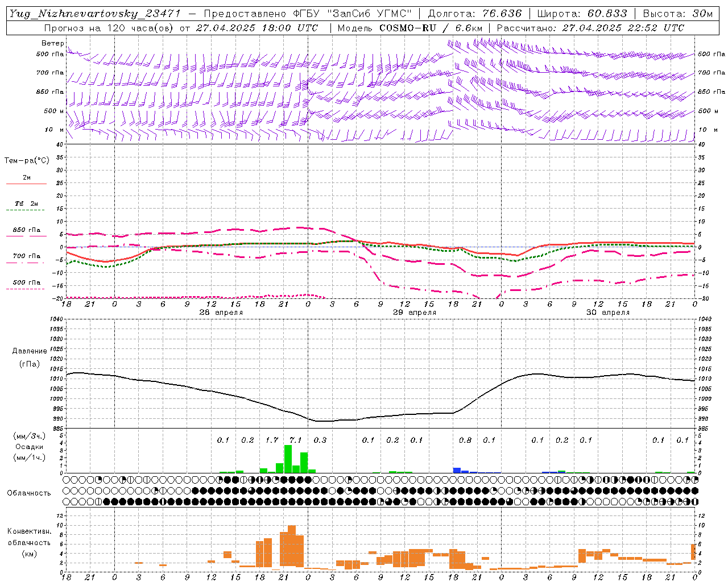This screenshot has width=728, height=582.
Task: Click the 'Прогноз на 120 часа(ов)' text
Action: (109, 28)
